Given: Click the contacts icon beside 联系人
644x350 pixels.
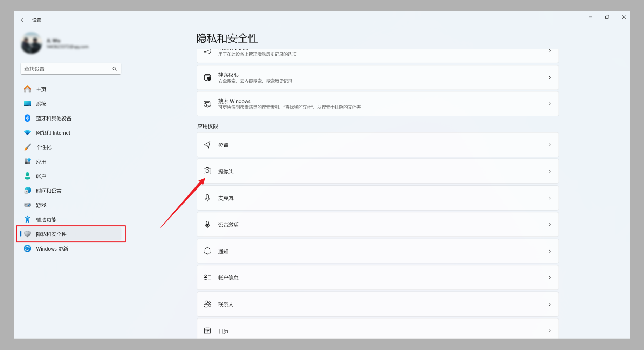Looking at the screenshot, I should pos(207,304).
